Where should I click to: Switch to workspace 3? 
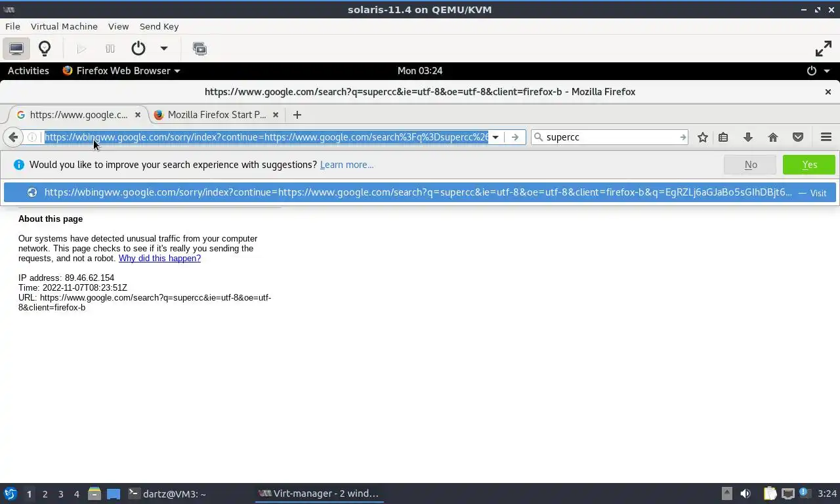click(x=61, y=493)
